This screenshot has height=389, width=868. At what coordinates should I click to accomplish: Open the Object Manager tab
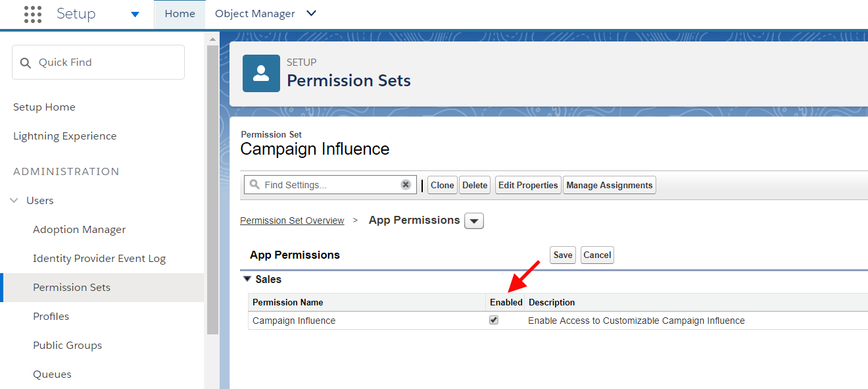(255, 13)
